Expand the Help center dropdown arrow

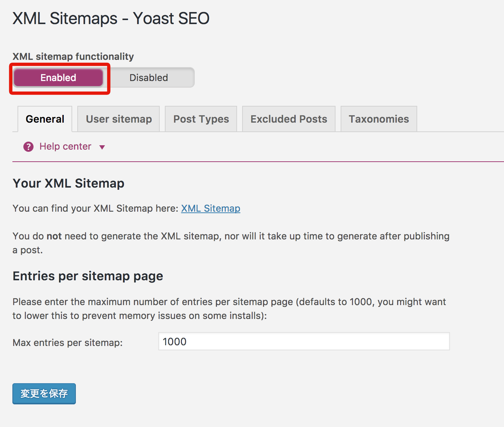(x=102, y=147)
